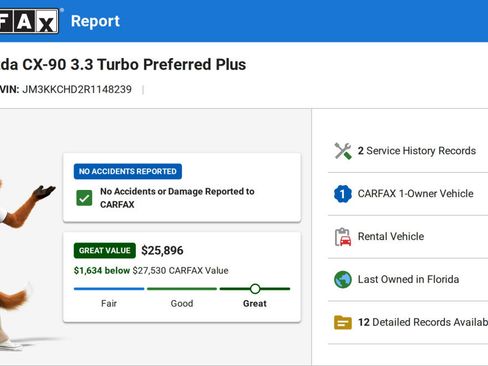Click Last Owned in Florida text

coord(408,279)
